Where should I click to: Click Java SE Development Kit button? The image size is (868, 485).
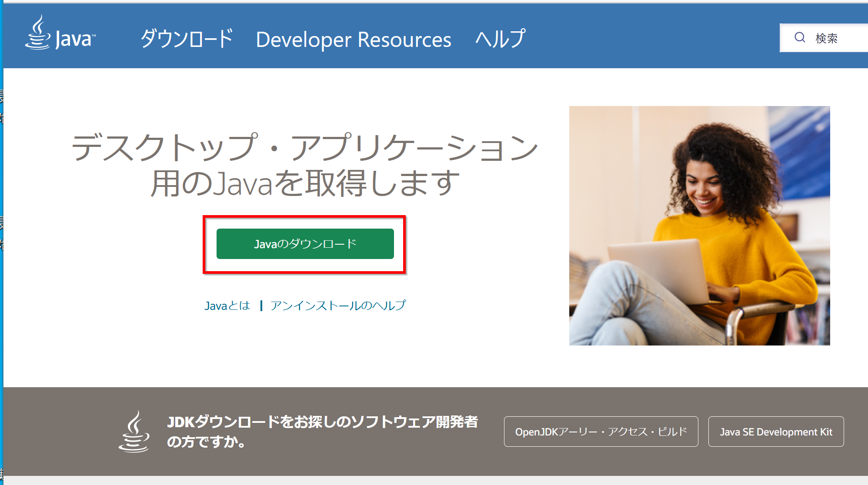coord(776,432)
